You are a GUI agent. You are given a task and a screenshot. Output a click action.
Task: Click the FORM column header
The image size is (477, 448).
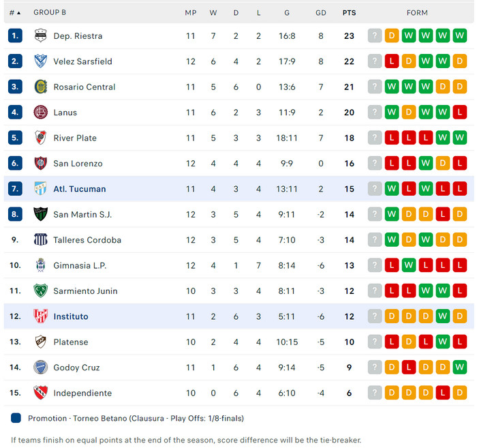(417, 12)
